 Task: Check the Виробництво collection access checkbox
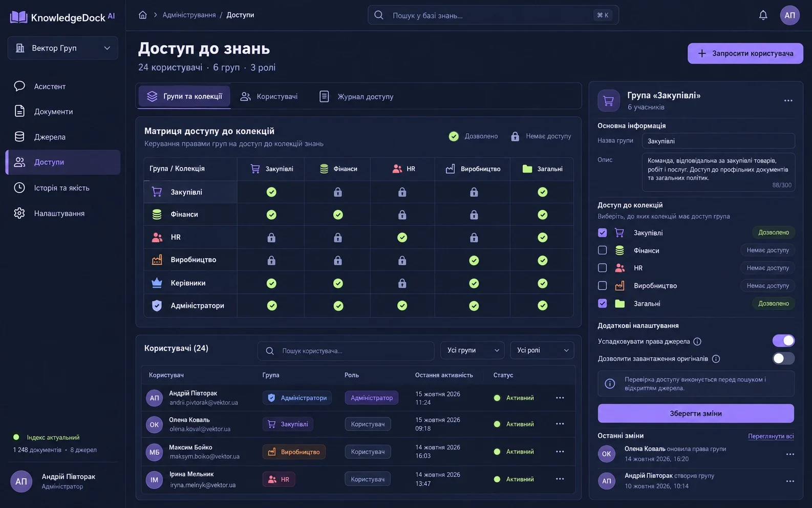(603, 286)
